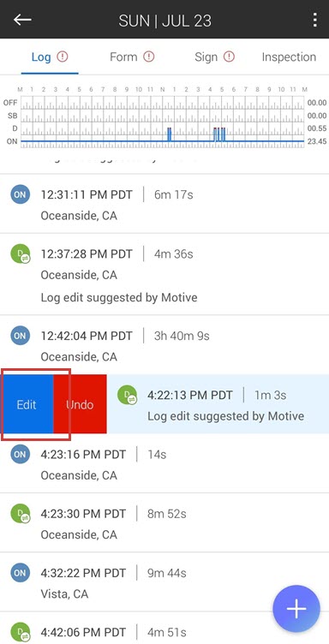Tap the ON icon at 4:32:22 PM
The image size is (329, 644).
(x=20, y=573)
